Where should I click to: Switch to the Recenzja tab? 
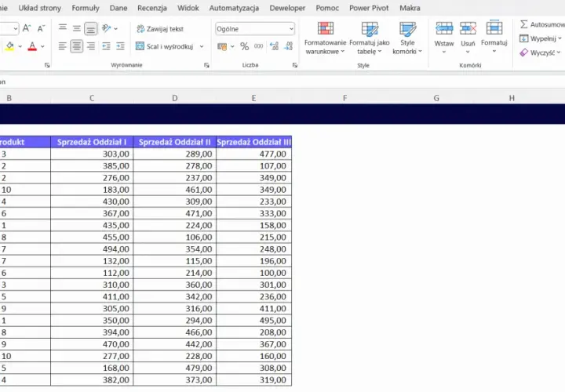tap(152, 8)
